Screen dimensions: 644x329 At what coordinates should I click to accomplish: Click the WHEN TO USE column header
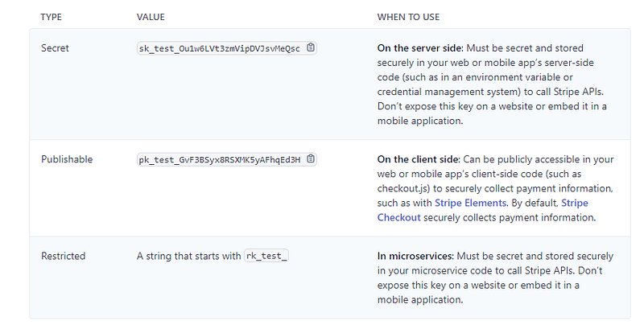(408, 17)
